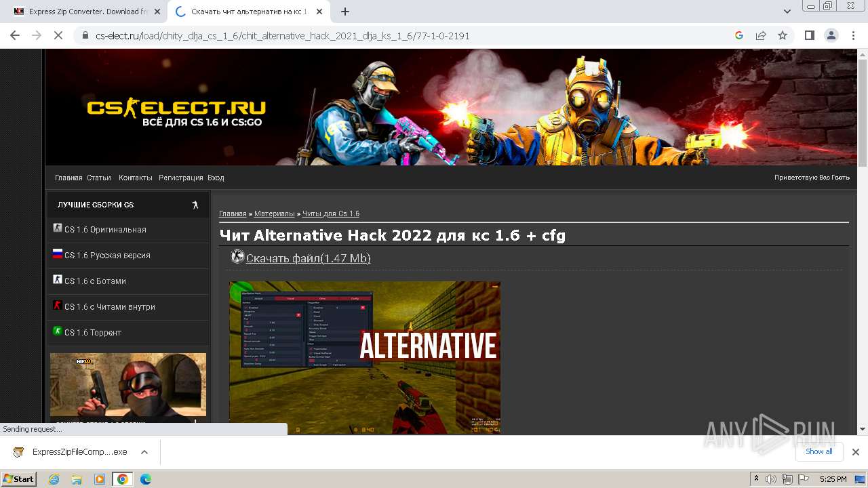Open Alternative hack screenshot image
Viewport: 868px width, 488px height.
(x=365, y=357)
